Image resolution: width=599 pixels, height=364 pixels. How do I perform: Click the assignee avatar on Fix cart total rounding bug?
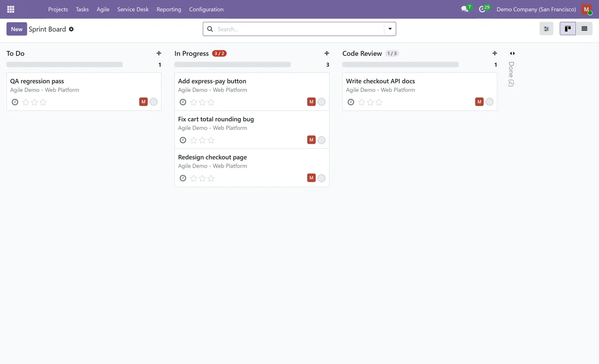click(311, 140)
